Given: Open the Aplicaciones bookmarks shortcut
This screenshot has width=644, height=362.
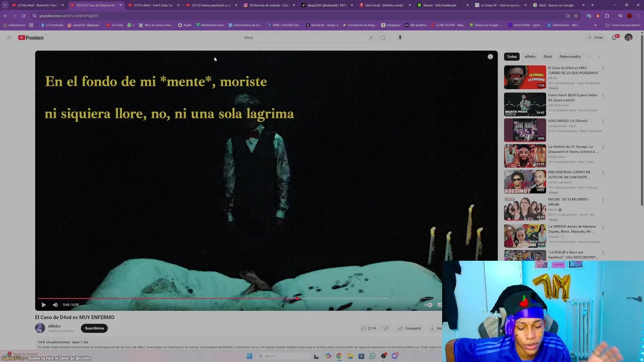Looking at the screenshot, I should 14,25.
